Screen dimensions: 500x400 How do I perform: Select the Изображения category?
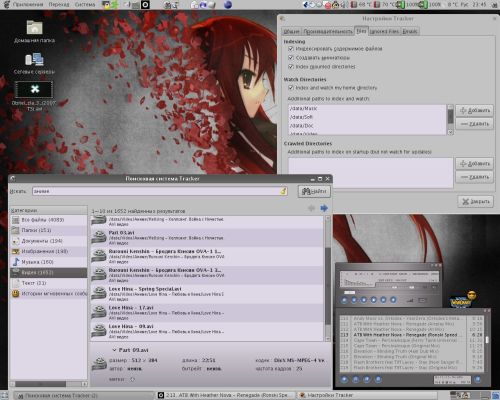[49, 251]
